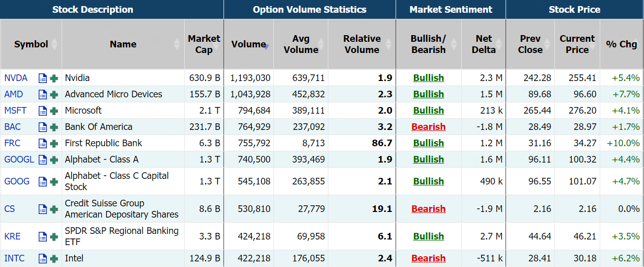The height and width of the screenshot is (267, 644).
Task: Click the document icon next to NVDA
Action: pos(43,78)
